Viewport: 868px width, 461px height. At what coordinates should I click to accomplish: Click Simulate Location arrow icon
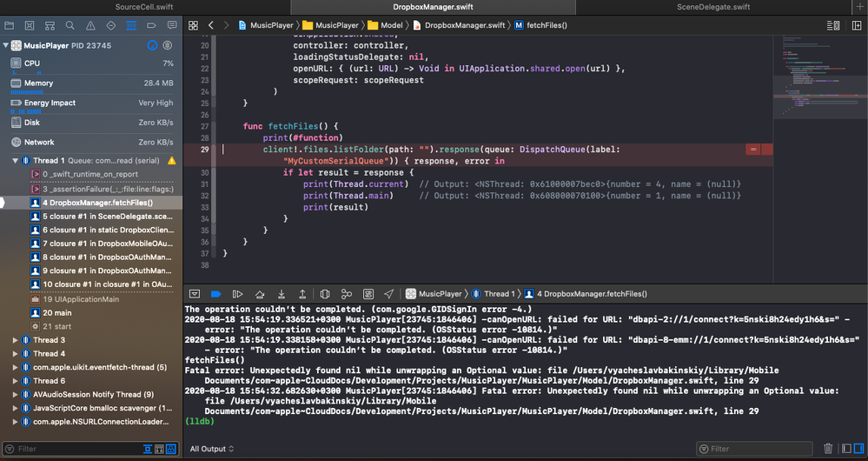(388, 294)
